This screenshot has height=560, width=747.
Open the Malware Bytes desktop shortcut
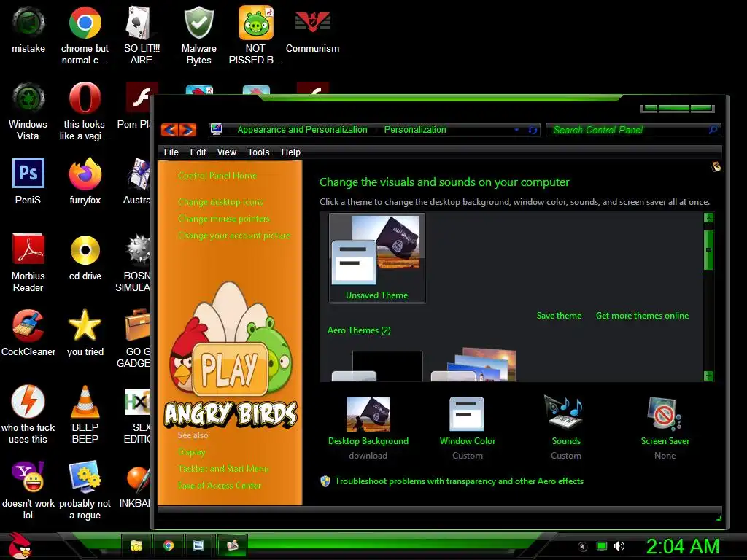point(198,35)
